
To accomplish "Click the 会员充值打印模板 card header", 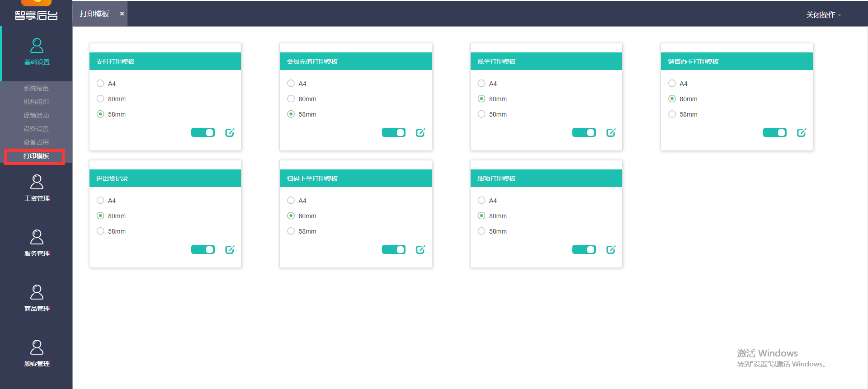I will (x=356, y=61).
